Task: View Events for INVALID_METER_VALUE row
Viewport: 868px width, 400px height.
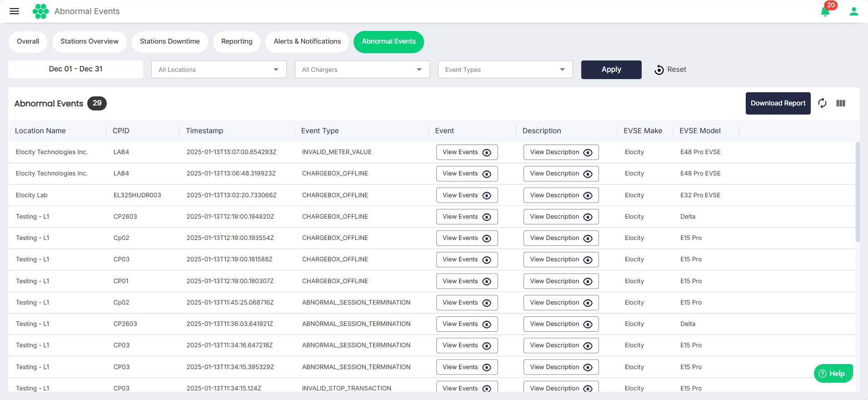Action: (x=467, y=152)
